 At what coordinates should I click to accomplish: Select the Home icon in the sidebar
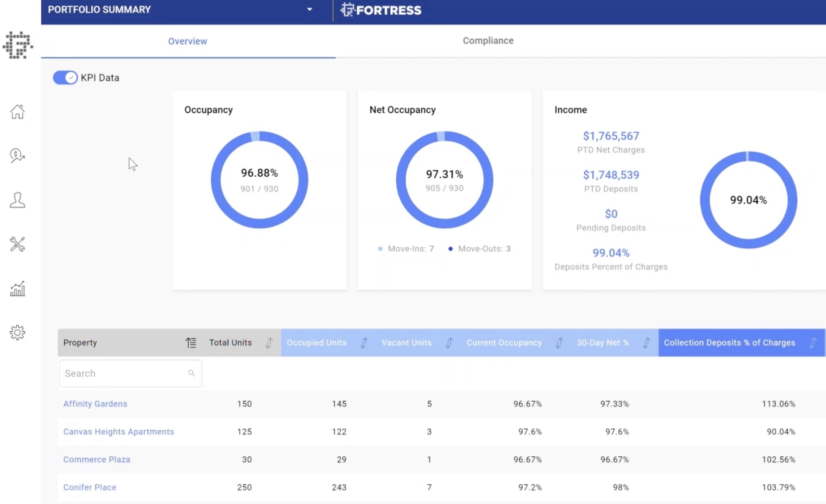(18, 112)
